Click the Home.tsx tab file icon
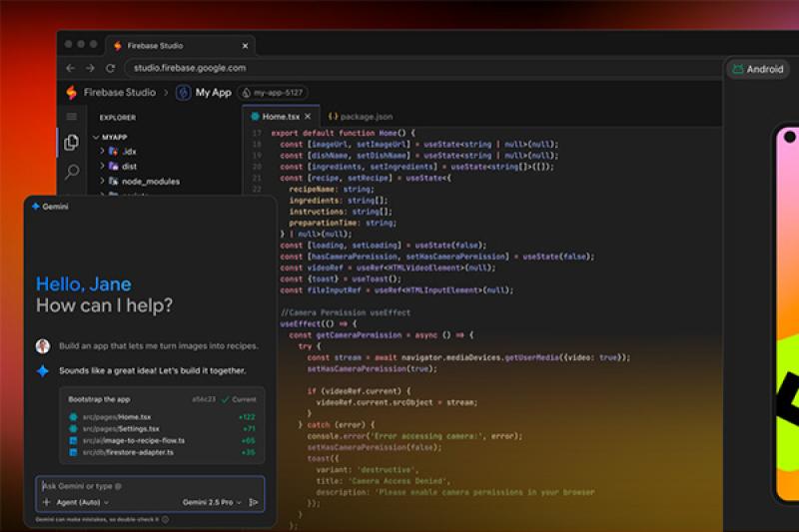 coord(256,117)
